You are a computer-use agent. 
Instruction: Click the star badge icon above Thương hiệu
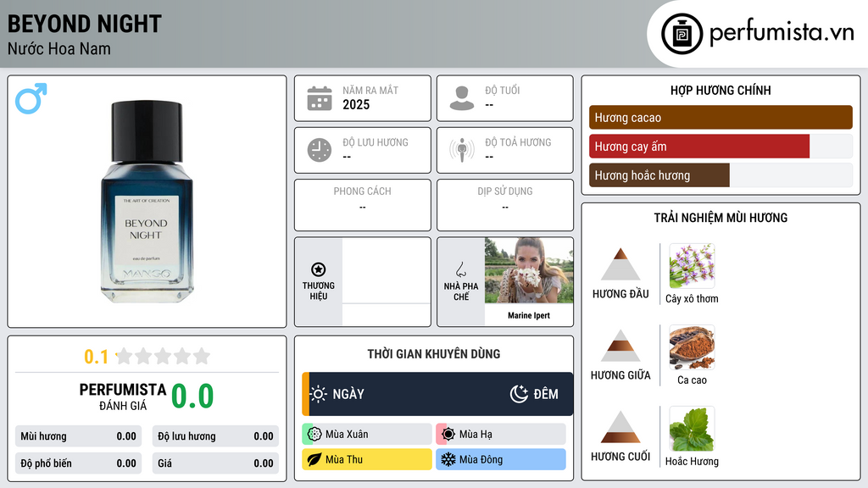(x=319, y=269)
